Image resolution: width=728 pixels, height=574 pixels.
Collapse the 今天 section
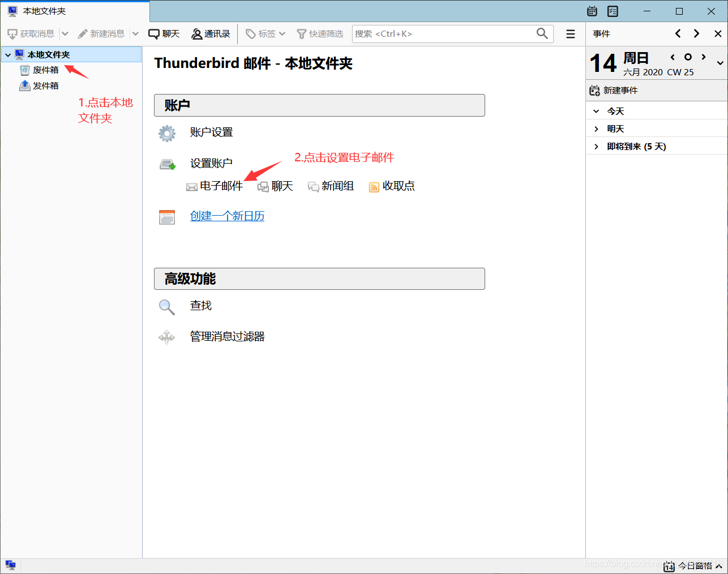[x=596, y=112]
